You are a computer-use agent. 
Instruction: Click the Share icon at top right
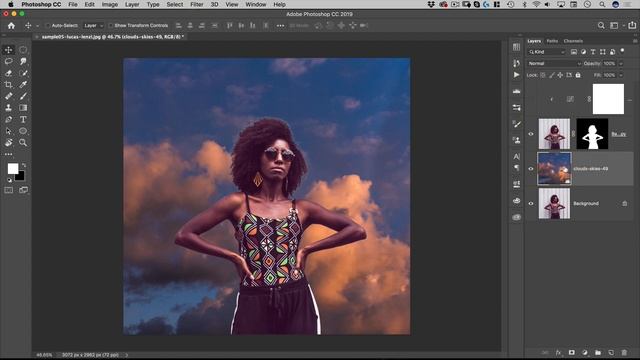coord(632,25)
